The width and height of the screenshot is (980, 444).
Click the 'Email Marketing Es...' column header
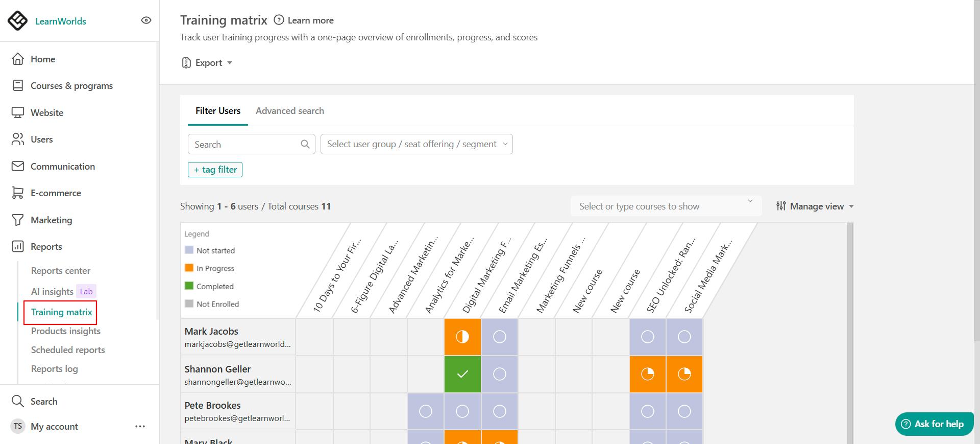click(522, 275)
